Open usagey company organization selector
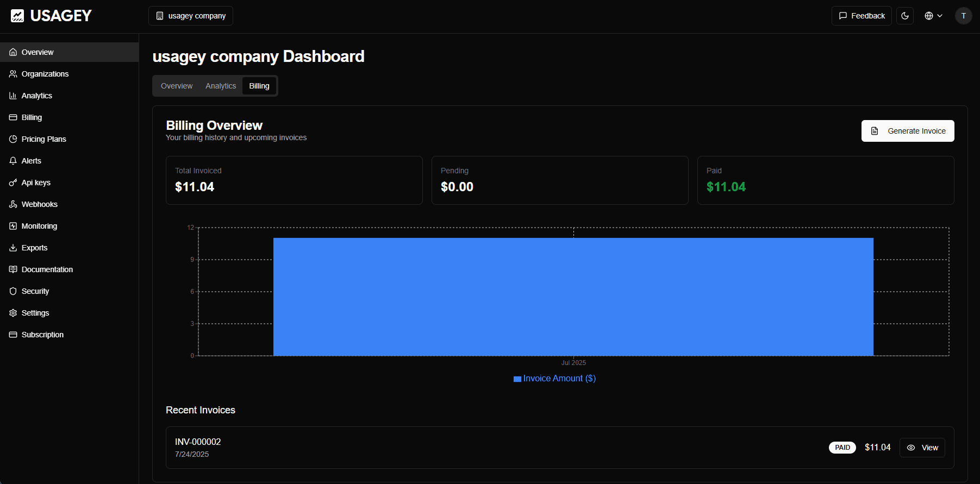Screen dimensions: 980x484 [191, 16]
